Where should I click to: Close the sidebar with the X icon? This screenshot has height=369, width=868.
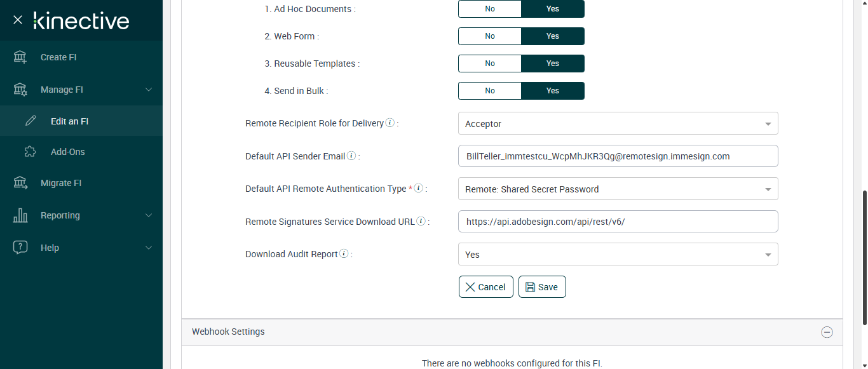[x=18, y=20]
